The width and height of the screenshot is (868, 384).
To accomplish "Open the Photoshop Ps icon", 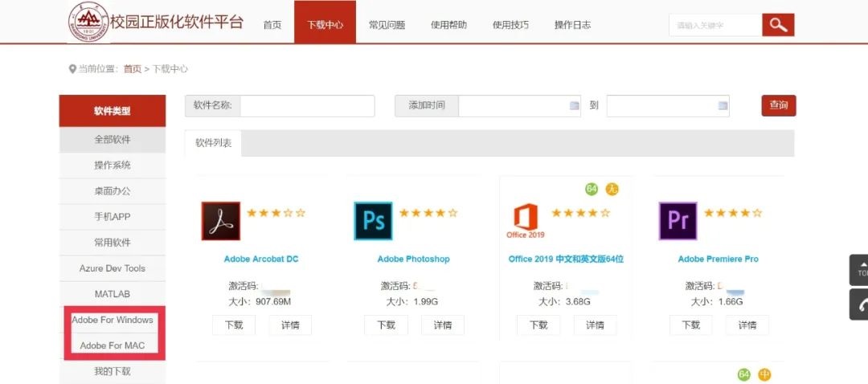I will (x=373, y=221).
